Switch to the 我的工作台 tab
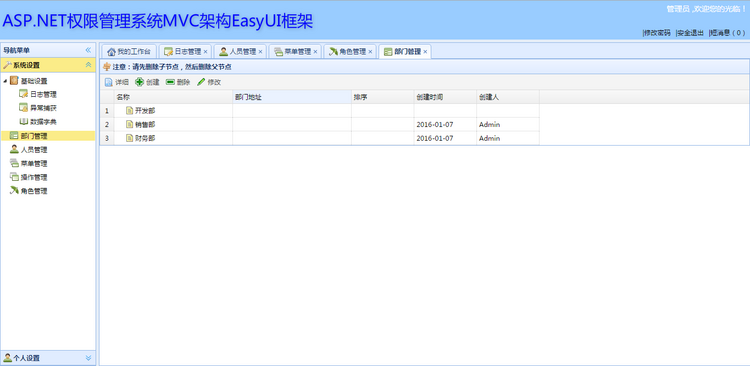This screenshot has width=750, height=366. (x=129, y=52)
